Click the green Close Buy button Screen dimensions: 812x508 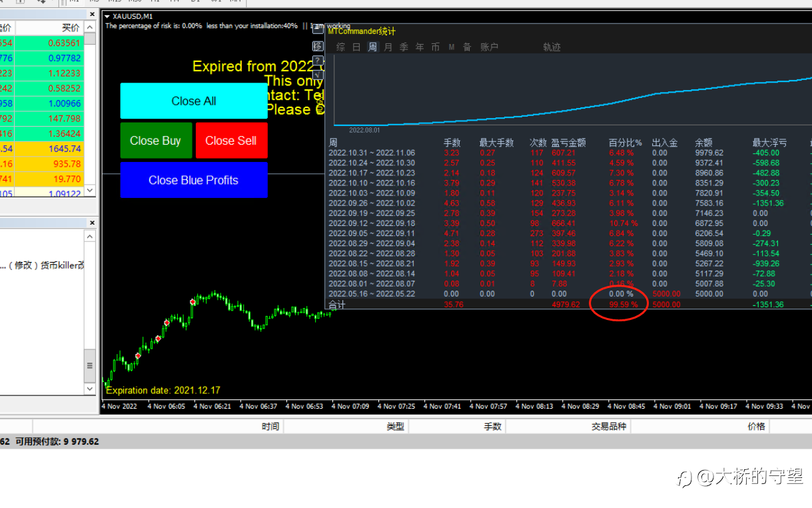tap(156, 141)
